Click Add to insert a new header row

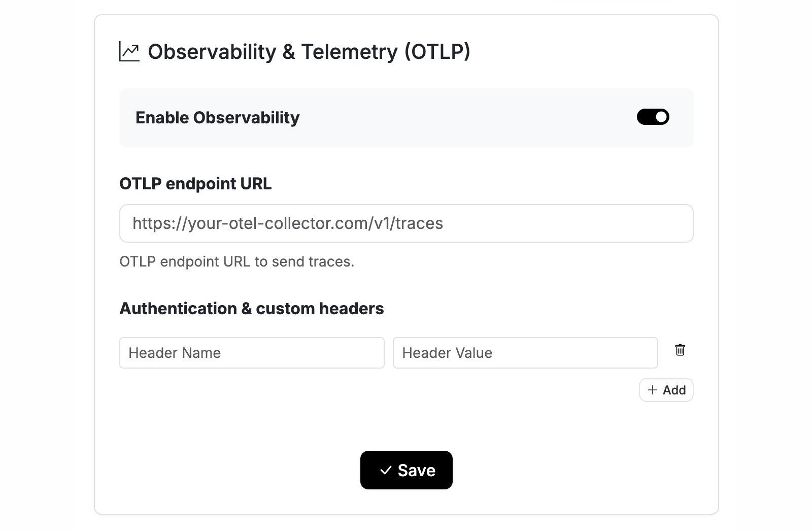(x=666, y=390)
